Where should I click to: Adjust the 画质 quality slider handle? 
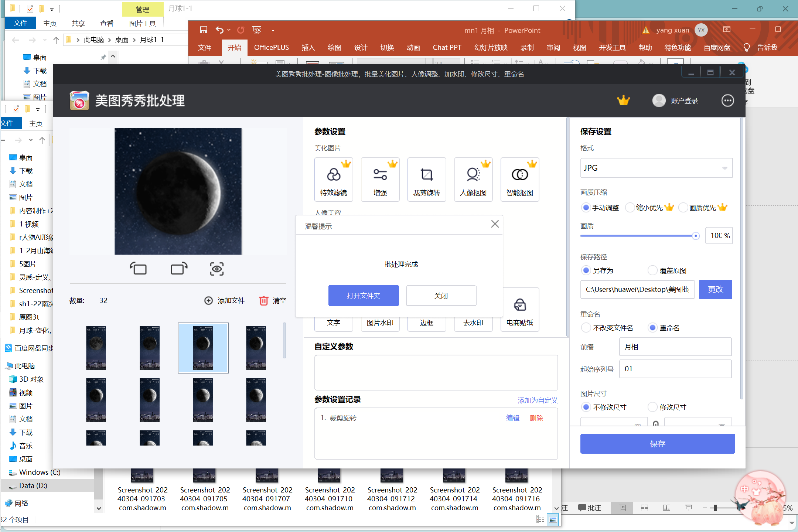pyautogui.click(x=695, y=236)
